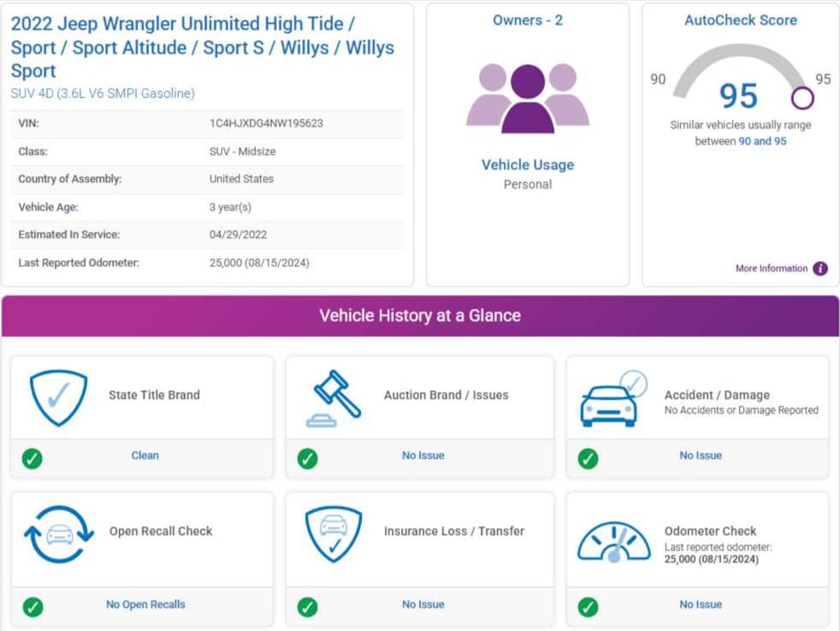Click the Odometer Check label
The width and height of the screenshot is (840, 631).
click(710, 532)
